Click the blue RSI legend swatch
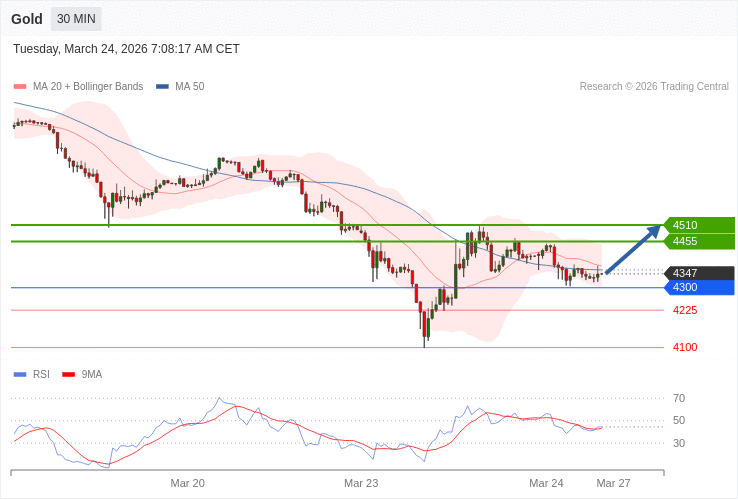 [20, 375]
